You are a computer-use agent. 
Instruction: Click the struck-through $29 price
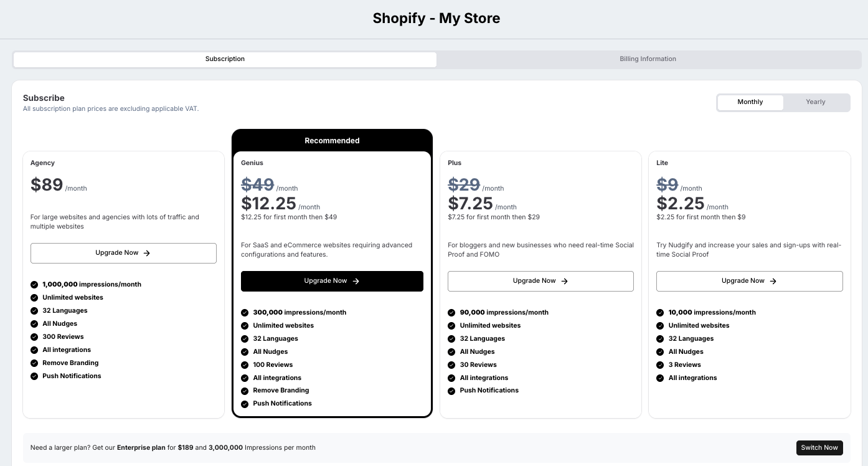tap(464, 184)
